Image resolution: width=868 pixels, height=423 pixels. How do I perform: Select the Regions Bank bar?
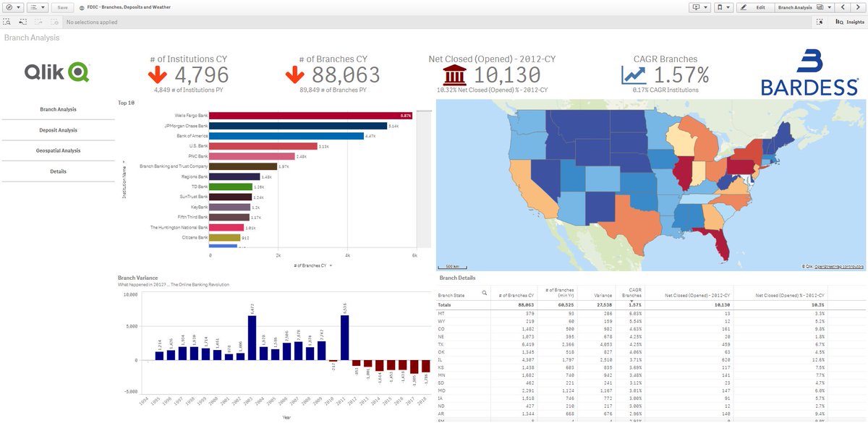pyautogui.click(x=235, y=176)
